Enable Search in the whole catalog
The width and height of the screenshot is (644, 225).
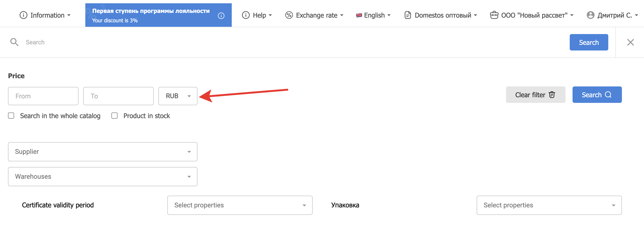click(x=11, y=116)
